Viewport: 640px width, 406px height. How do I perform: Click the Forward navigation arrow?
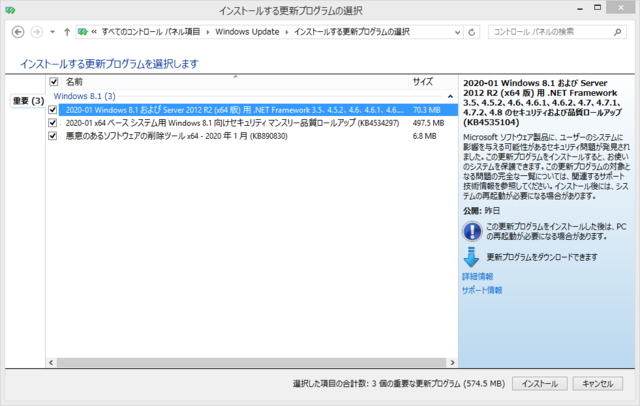(37, 32)
